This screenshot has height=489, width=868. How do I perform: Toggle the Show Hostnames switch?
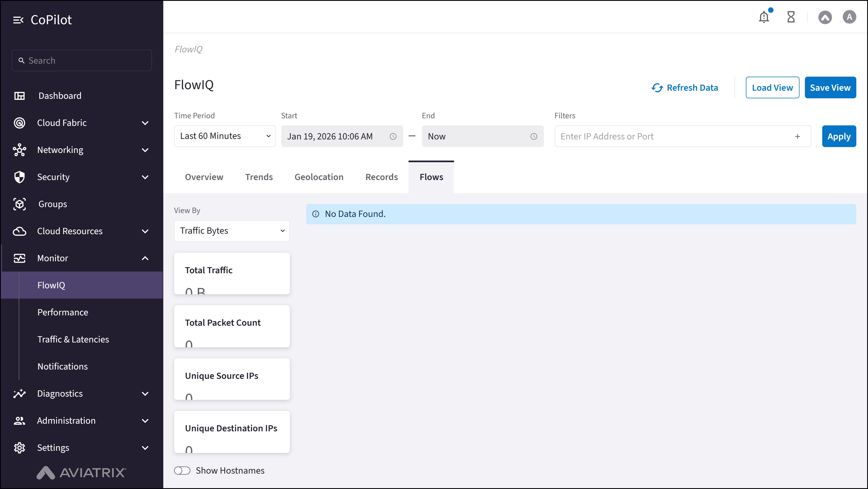[182, 470]
